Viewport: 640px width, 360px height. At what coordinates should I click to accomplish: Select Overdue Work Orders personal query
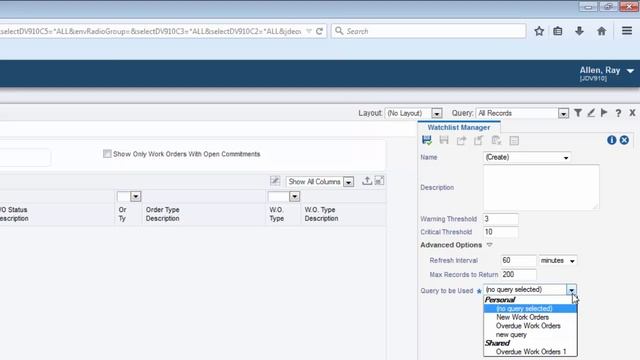(530, 326)
